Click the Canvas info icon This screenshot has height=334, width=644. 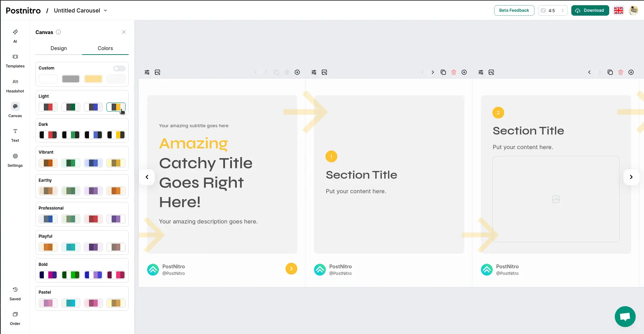click(58, 32)
